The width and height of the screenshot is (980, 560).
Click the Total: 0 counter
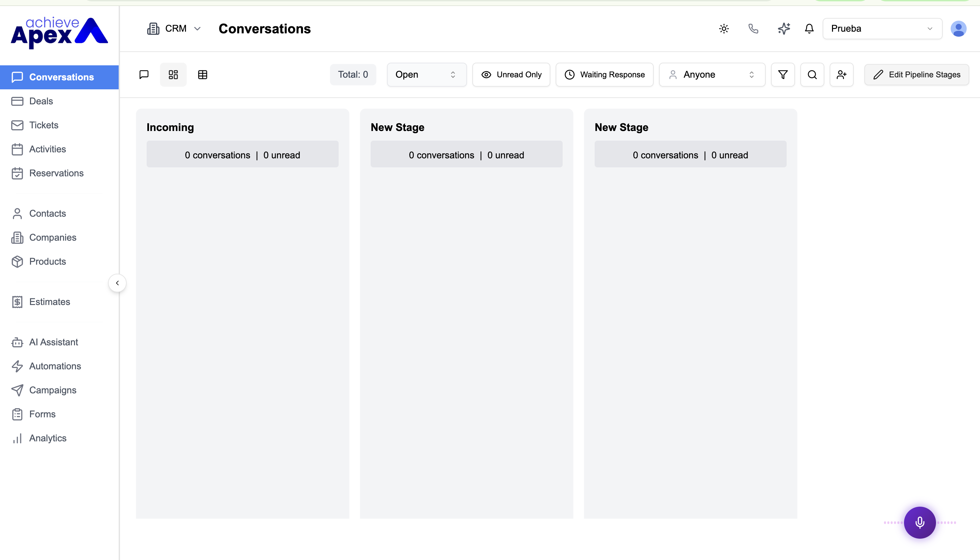tap(353, 75)
